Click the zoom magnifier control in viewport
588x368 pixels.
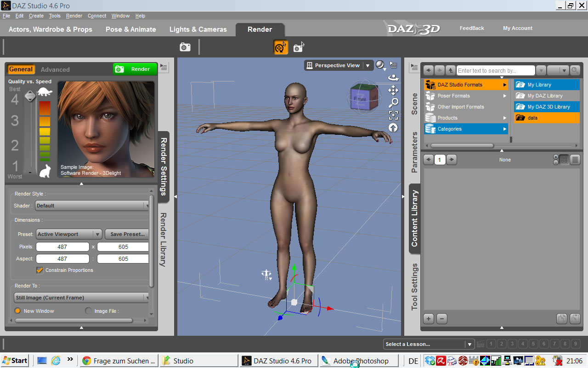click(393, 103)
